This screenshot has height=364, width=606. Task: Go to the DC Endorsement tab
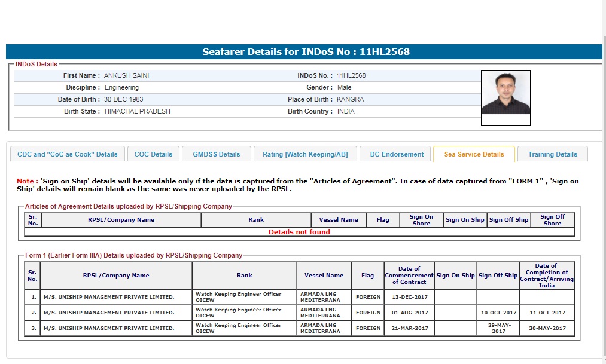pyautogui.click(x=397, y=154)
